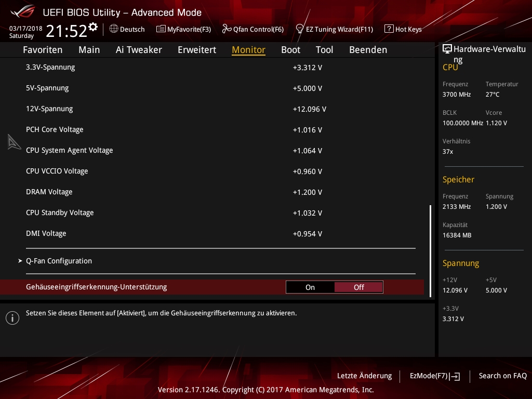This screenshot has height=399, width=532.
Task: Click the vertical scrollbar of the settings list
Action: pos(431,251)
